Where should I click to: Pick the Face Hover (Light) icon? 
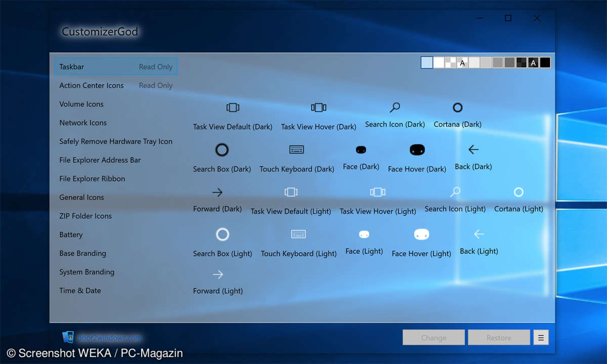pos(421,235)
